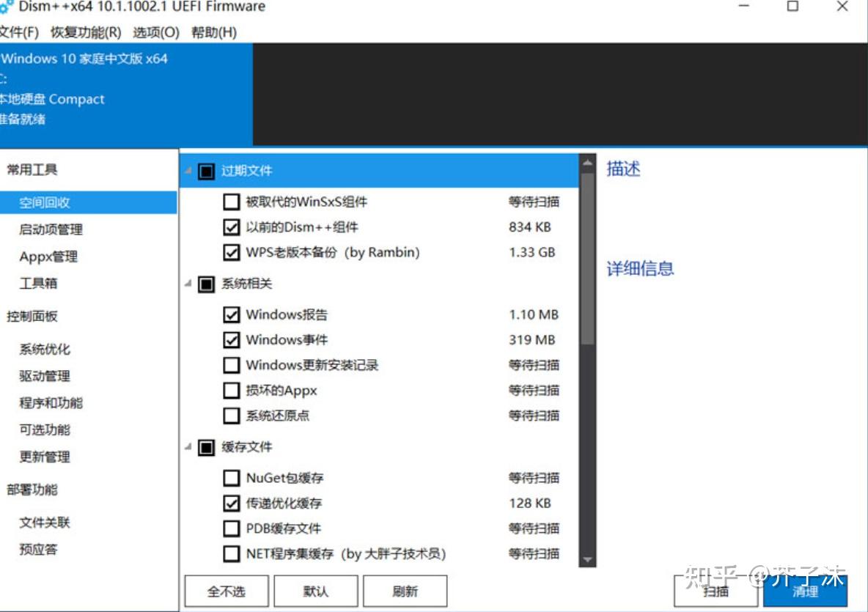Click the list scrollbar down arrow
This screenshot has height=612, width=868.
(x=587, y=559)
